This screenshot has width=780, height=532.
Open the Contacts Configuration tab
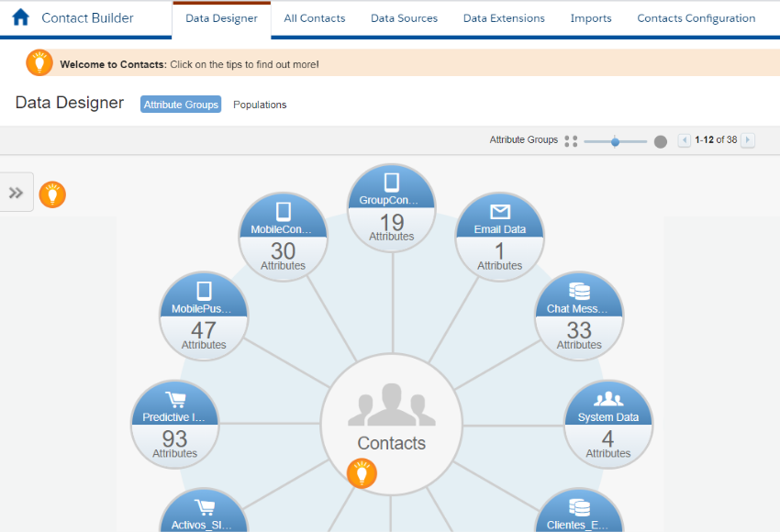[x=696, y=18]
